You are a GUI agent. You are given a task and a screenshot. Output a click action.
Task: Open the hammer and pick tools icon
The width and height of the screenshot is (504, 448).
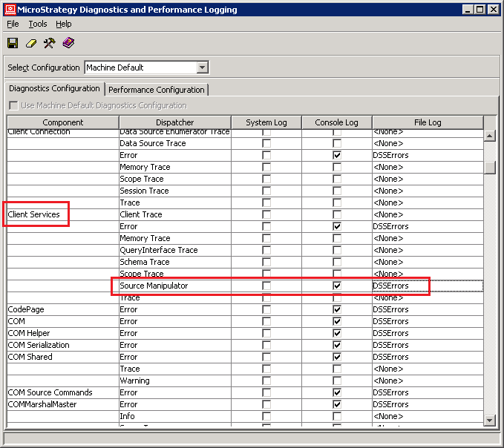(x=50, y=43)
